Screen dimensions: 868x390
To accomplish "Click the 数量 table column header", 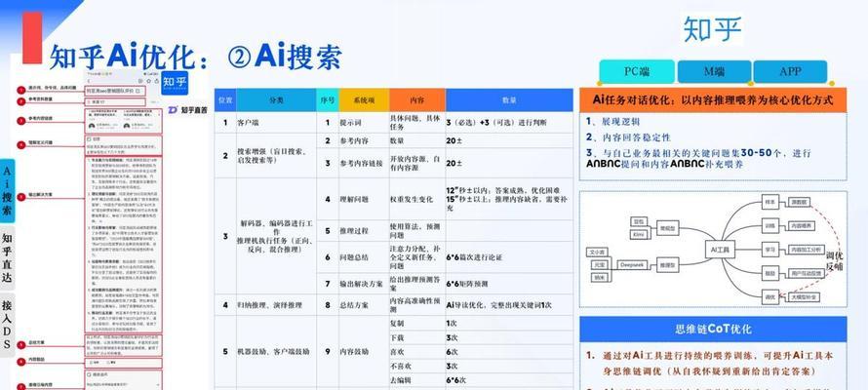I will [x=509, y=100].
